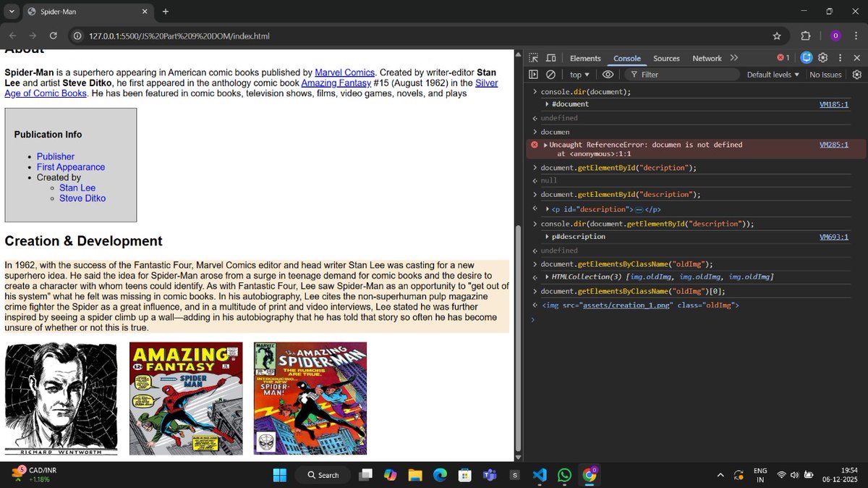Select the inspect element tool
This screenshot has width=868, height=488.
pyautogui.click(x=532, y=58)
